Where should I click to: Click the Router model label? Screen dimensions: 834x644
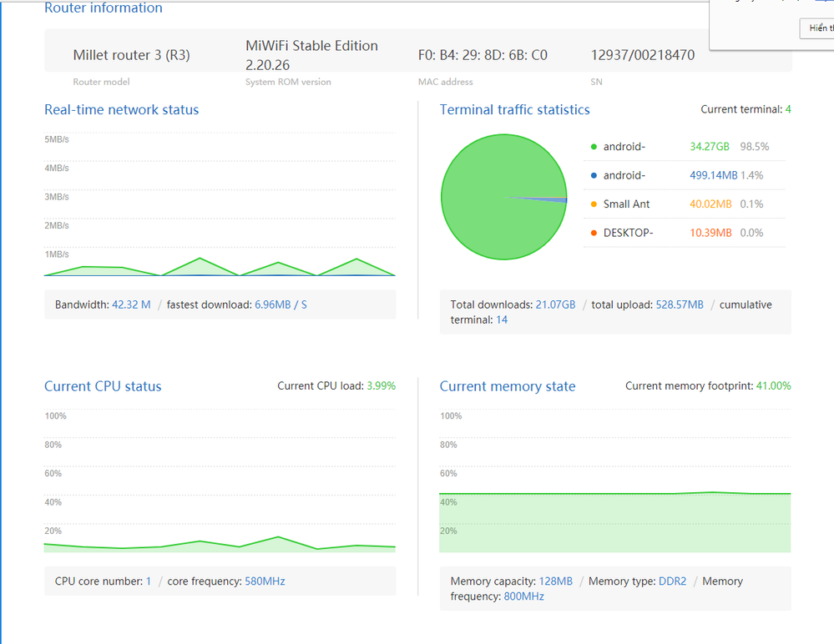101,82
